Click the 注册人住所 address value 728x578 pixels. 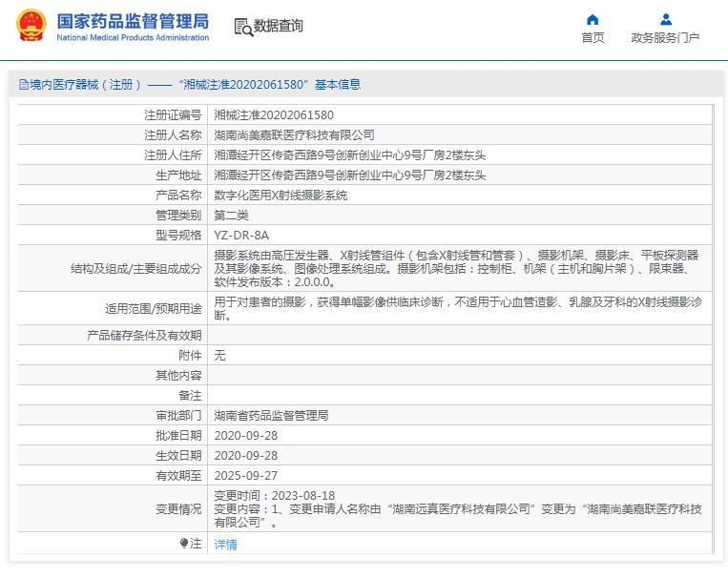350,155
